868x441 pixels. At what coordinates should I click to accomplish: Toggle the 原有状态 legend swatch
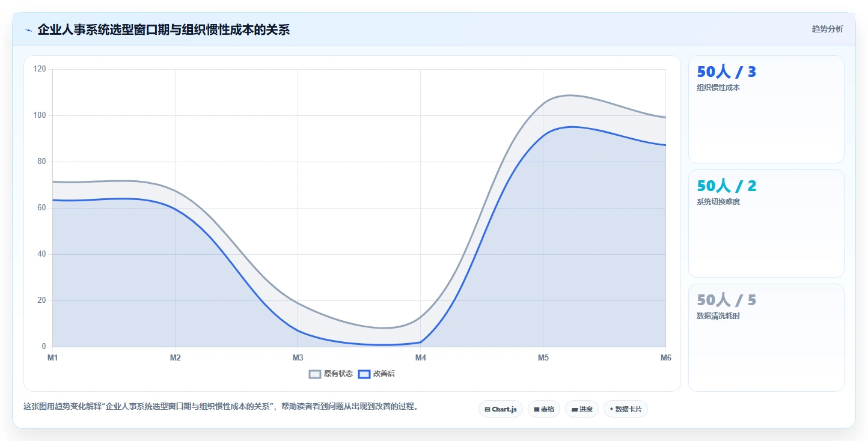[315, 374]
